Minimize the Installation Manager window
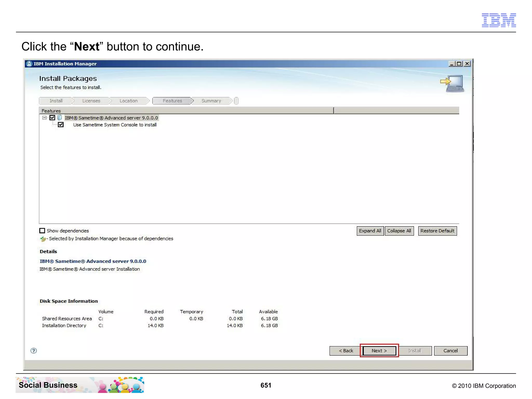The width and height of the screenshot is (532, 399). 452,64
